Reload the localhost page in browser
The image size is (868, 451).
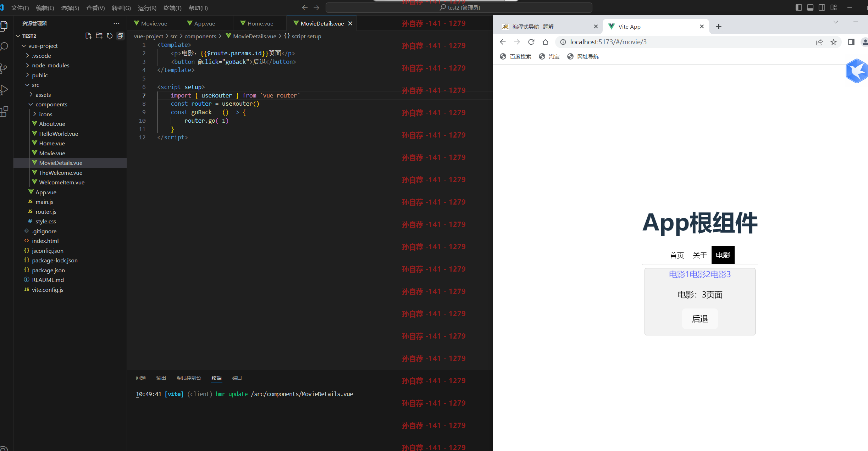click(531, 42)
